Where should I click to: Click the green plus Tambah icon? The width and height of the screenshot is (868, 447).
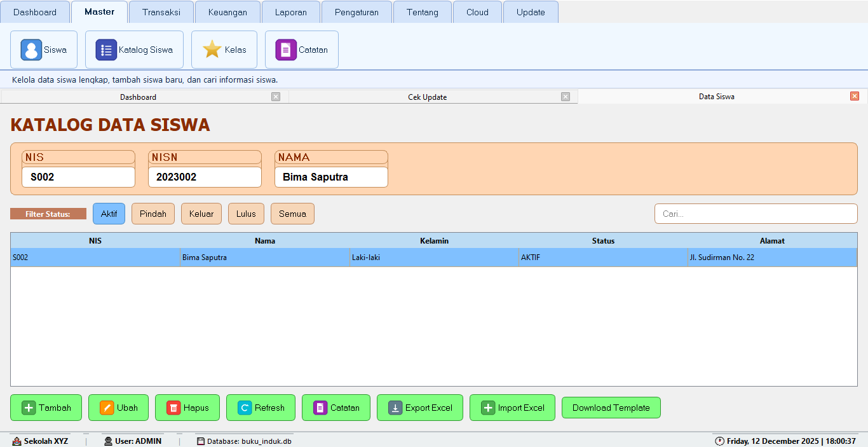coord(29,408)
